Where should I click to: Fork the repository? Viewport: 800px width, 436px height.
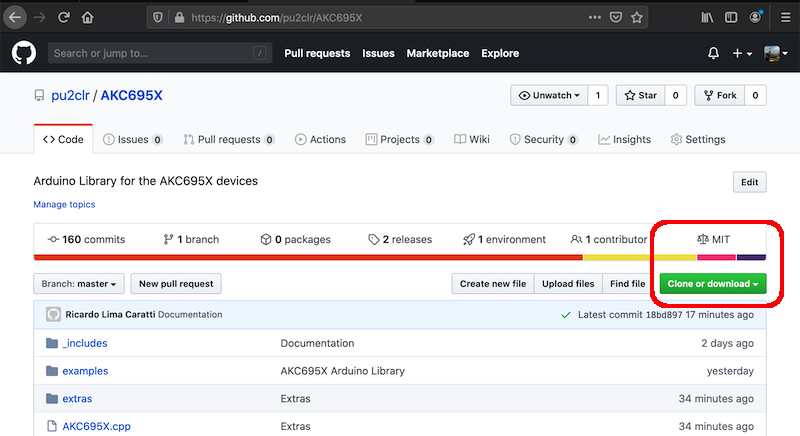pyautogui.click(x=720, y=95)
